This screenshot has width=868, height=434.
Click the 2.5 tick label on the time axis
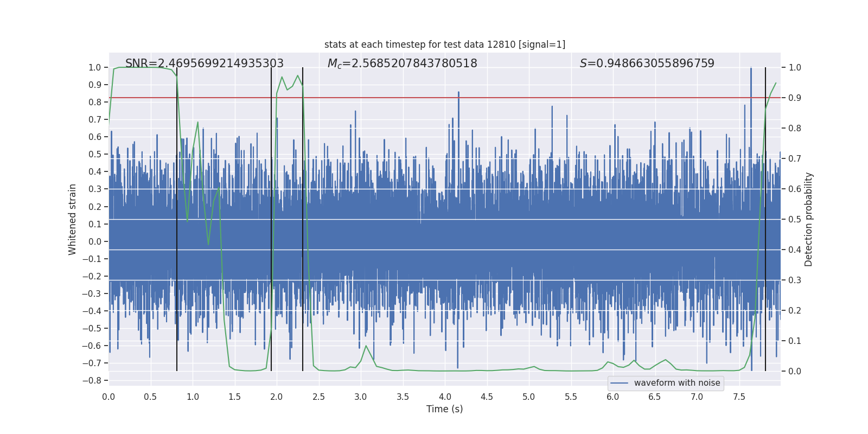(x=318, y=397)
